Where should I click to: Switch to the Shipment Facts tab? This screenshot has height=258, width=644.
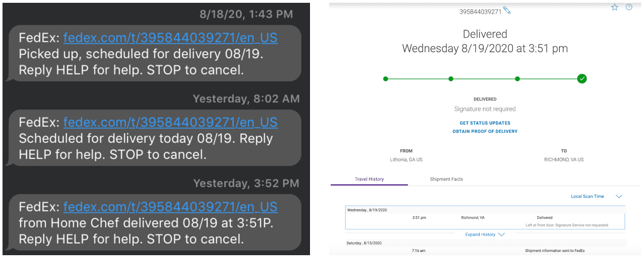446,179
